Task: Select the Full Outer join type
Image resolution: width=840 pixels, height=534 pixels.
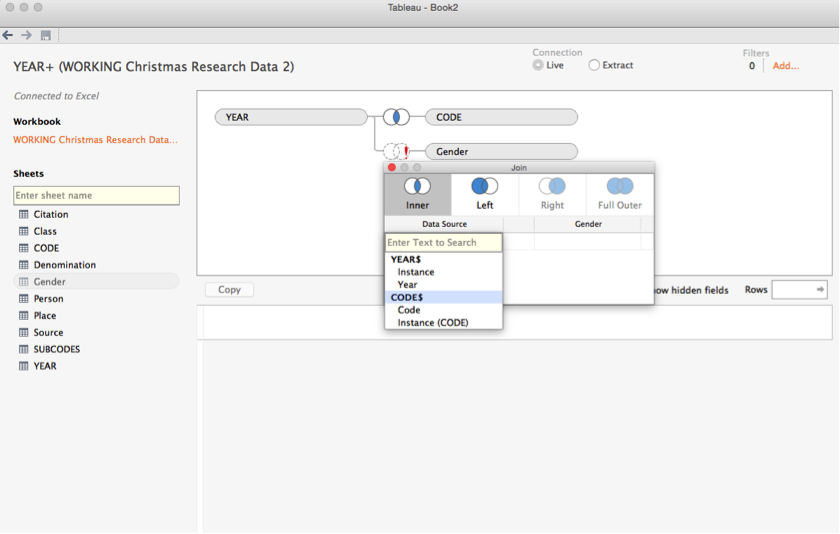Action: 620,194
